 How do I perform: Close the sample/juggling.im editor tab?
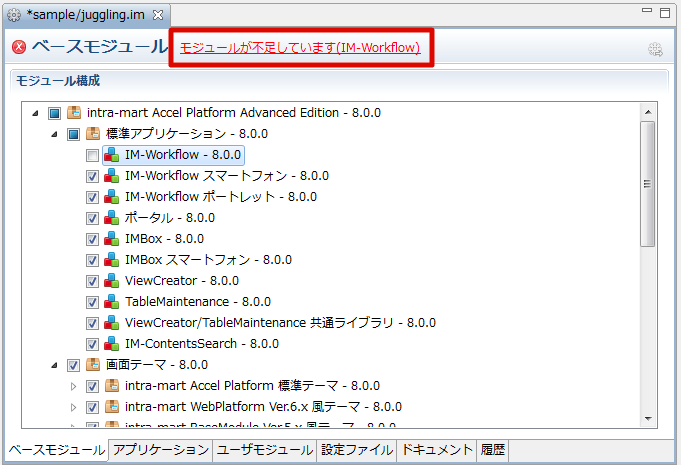[158, 15]
